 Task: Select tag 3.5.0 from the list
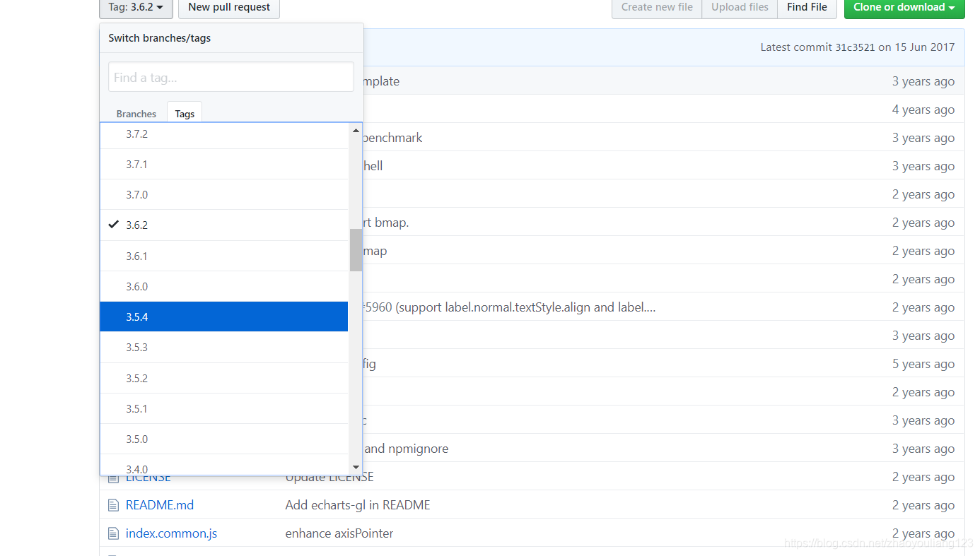point(224,439)
